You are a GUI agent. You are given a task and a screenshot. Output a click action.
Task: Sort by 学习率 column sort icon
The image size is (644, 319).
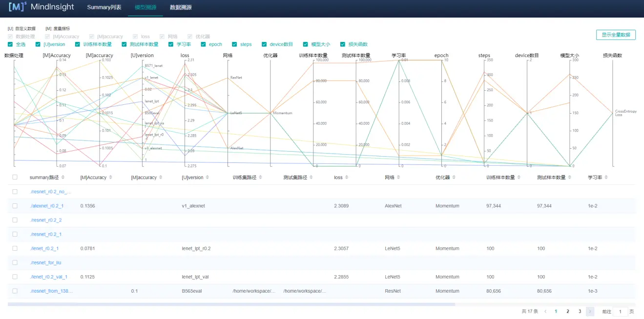[608, 178]
